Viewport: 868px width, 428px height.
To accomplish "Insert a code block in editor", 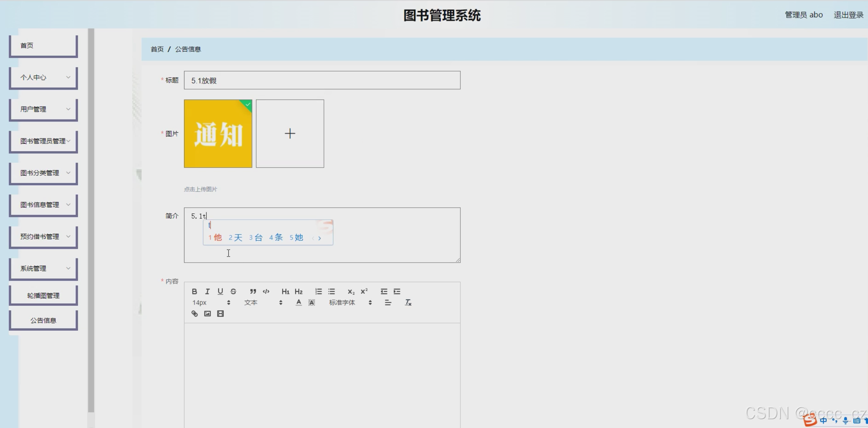I will [266, 291].
